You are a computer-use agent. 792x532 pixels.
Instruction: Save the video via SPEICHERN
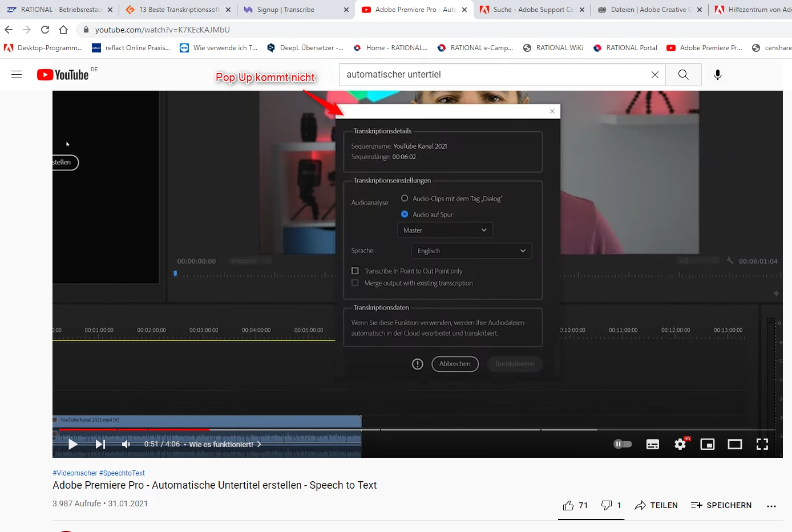pyautogui.click(x=721, y=505)
